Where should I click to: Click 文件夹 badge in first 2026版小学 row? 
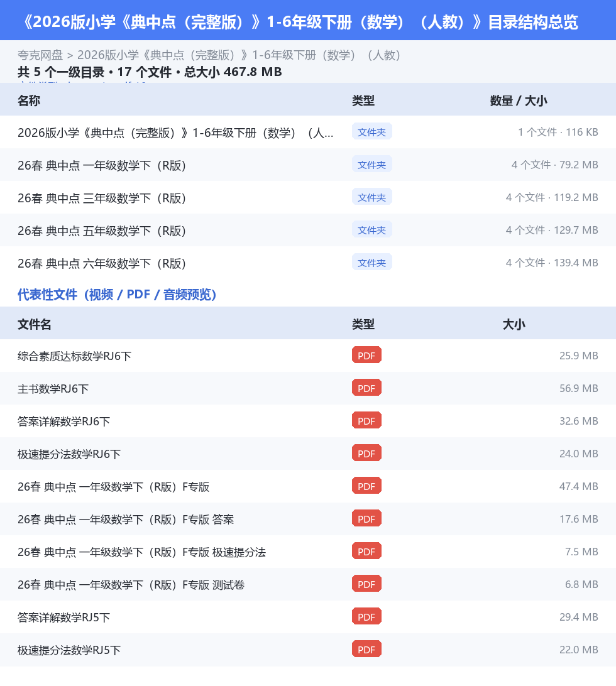coord(371,132)
